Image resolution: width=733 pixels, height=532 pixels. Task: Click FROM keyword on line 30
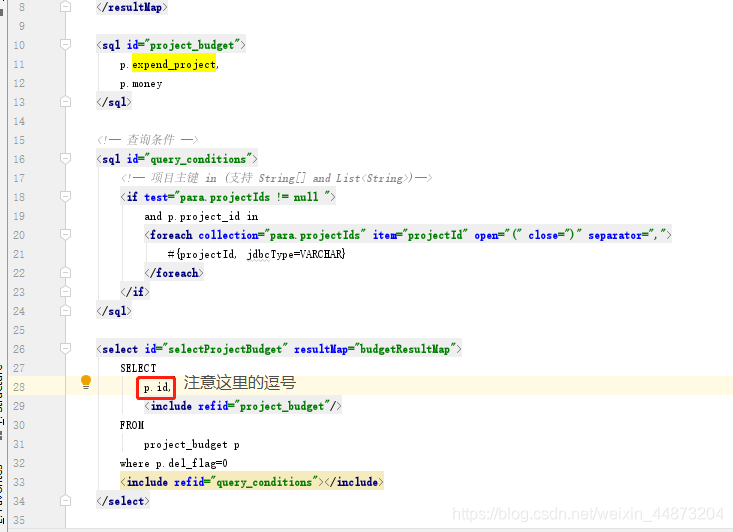point(132,425)
